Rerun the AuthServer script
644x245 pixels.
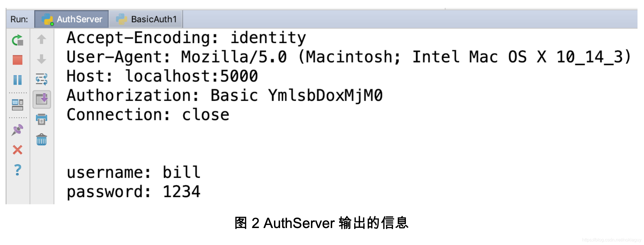pos(18,40)
